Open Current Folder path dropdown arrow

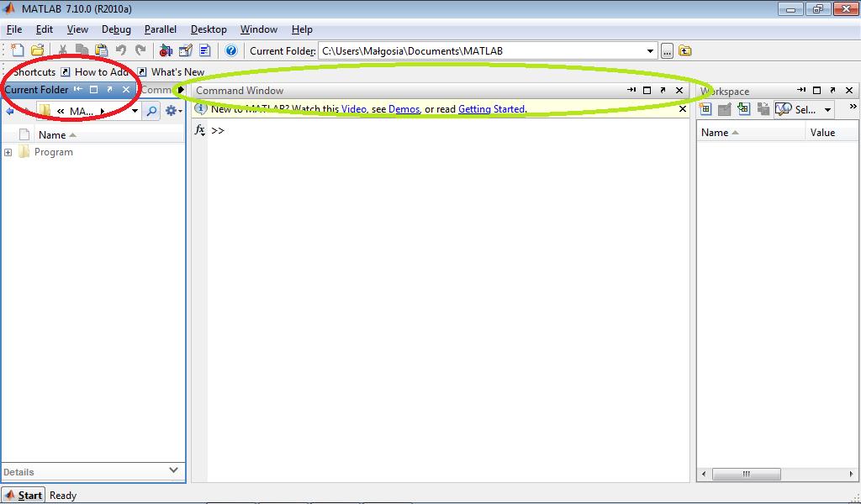[650, 51]
